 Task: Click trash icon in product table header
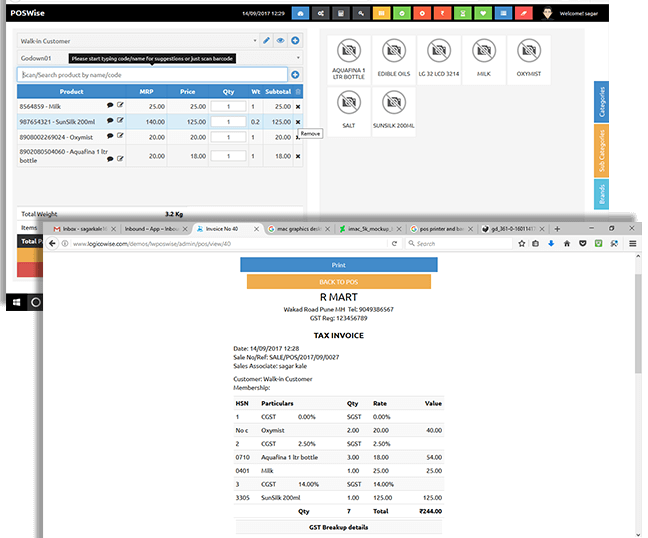(298, 92)
